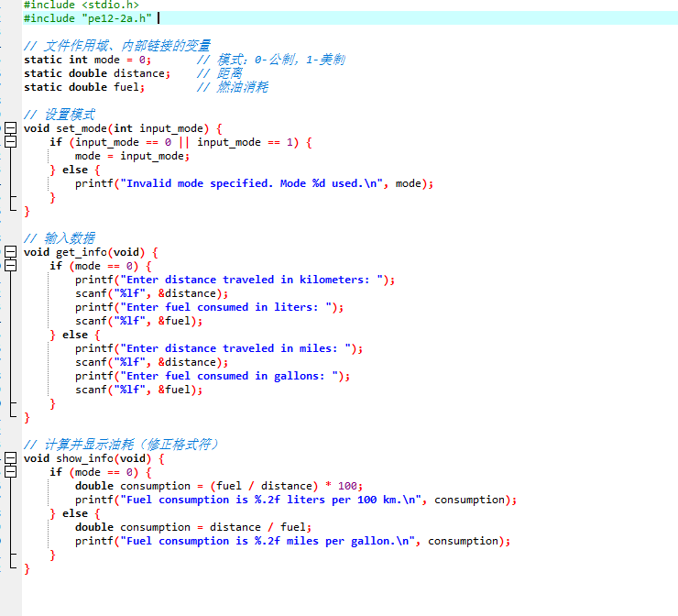Collapse the if block fold inside show_info
This screenshot has width=678, height=616.
pyautogui.click(x=10, y=471)
